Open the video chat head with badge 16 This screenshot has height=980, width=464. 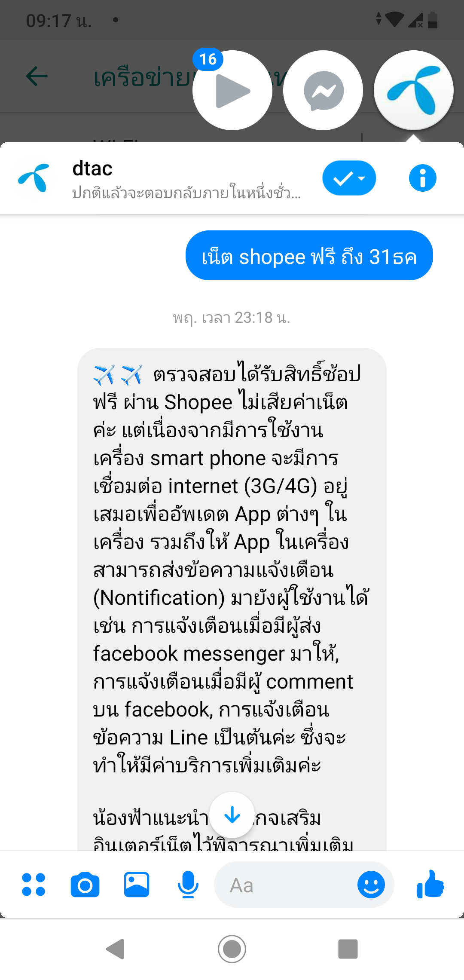tap(232, 90)
